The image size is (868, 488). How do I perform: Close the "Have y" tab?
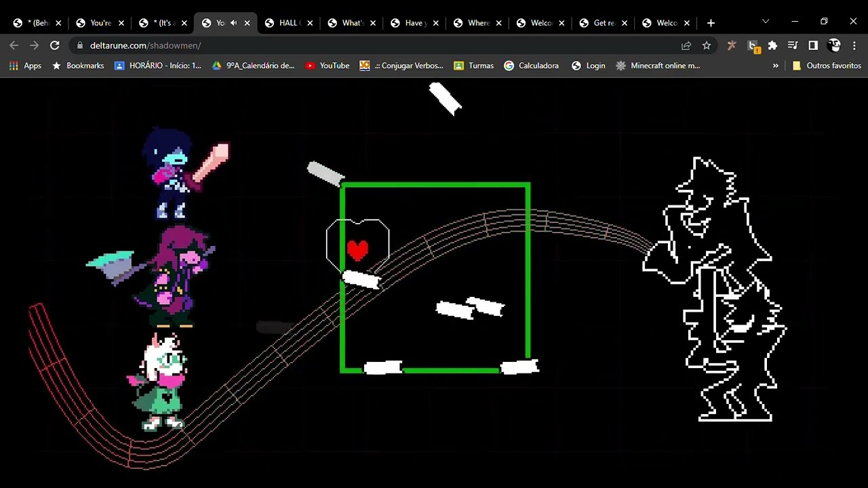click(435, 23)
